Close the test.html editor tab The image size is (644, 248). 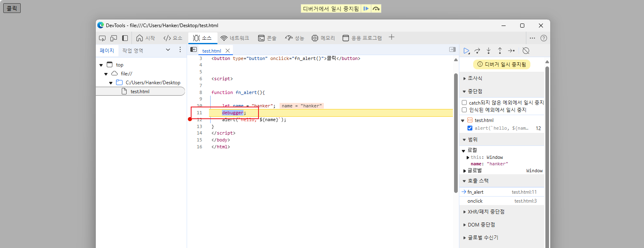click(x=228, y=51)
